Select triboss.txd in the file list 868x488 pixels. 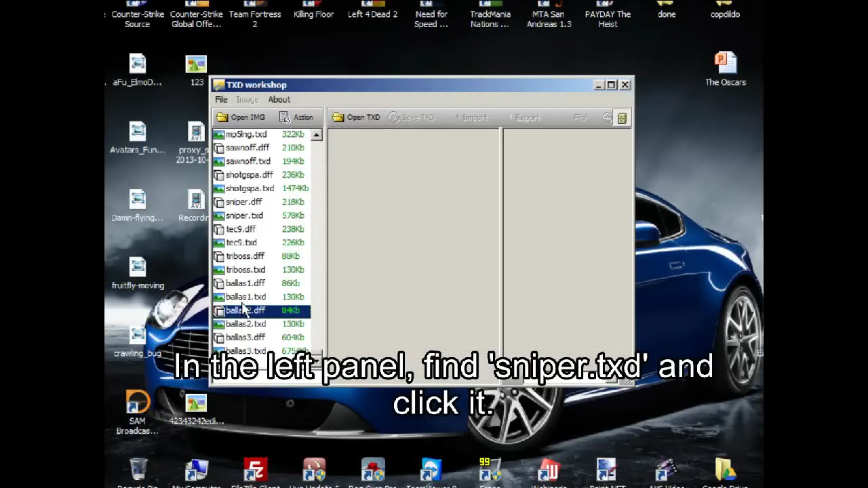pos(262,270)
